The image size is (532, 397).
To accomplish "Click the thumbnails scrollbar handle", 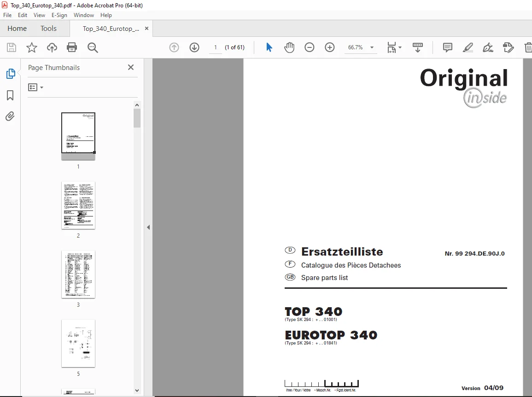I will pos(137,118).
